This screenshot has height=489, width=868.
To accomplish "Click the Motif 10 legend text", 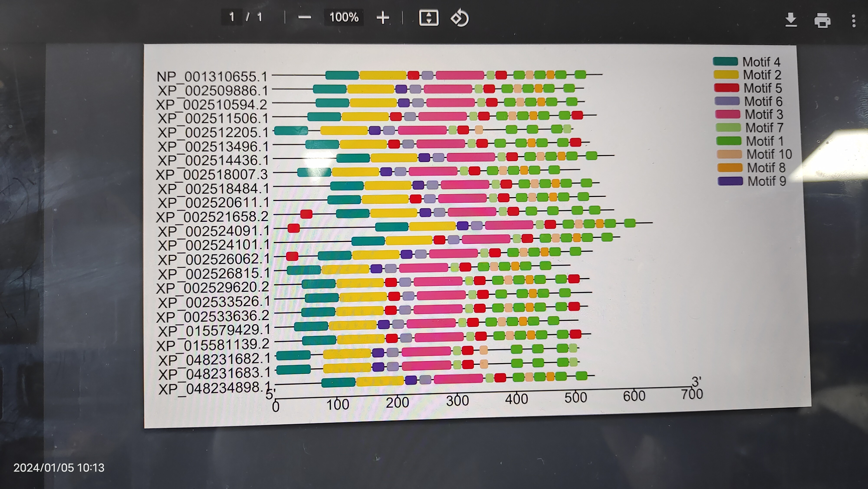I will coord(769,154).
